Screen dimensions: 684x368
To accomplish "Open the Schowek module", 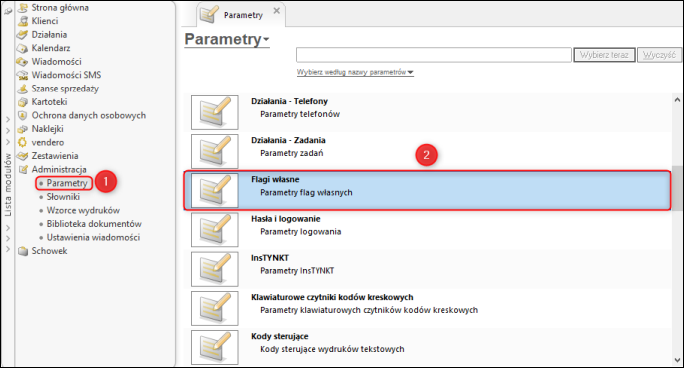I will (49, 251).
